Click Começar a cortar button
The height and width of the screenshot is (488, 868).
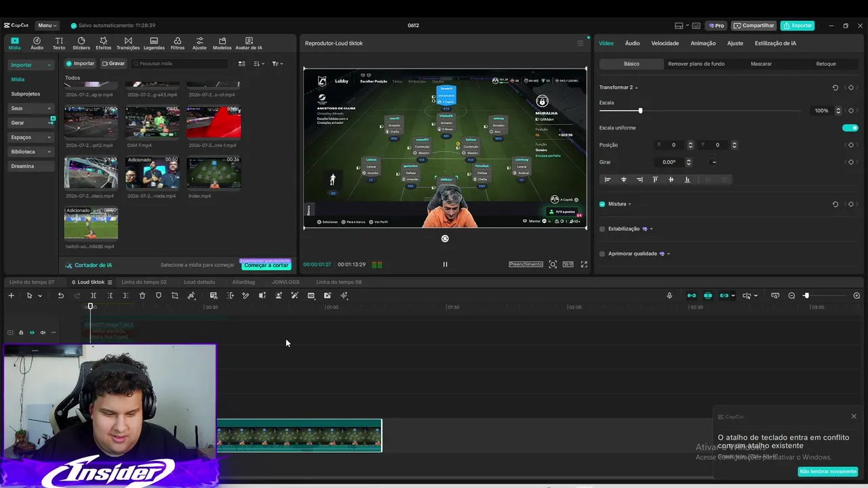(x=267, y=265)
